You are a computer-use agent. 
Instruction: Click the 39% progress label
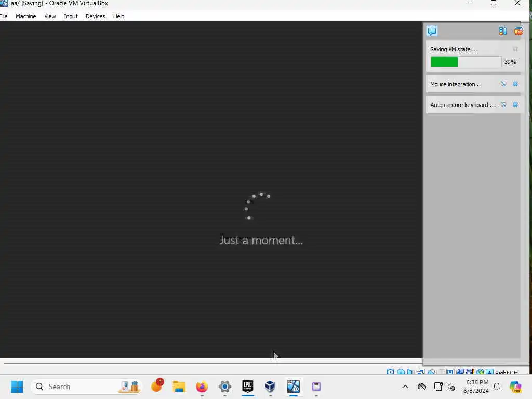pos(510,62)
